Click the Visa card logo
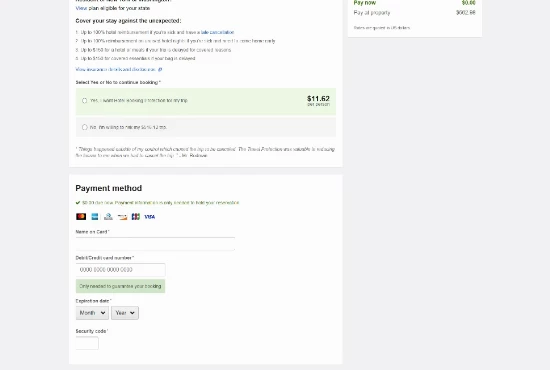 (x=150, y=217)
